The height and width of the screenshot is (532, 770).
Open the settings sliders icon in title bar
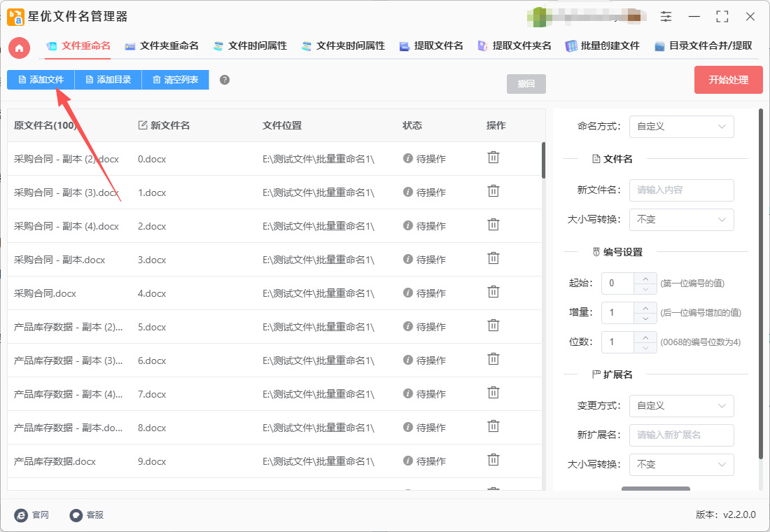pyautogui.click(x=666, y=16)
